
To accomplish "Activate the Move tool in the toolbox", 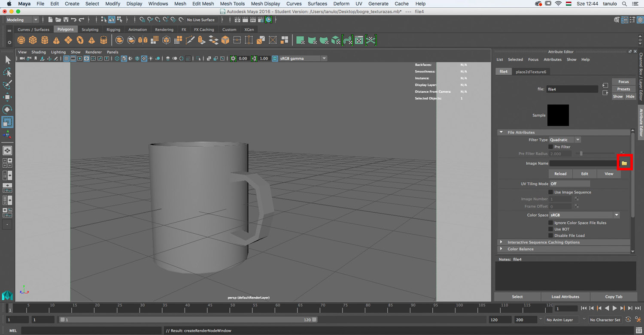I will [7, 97].
